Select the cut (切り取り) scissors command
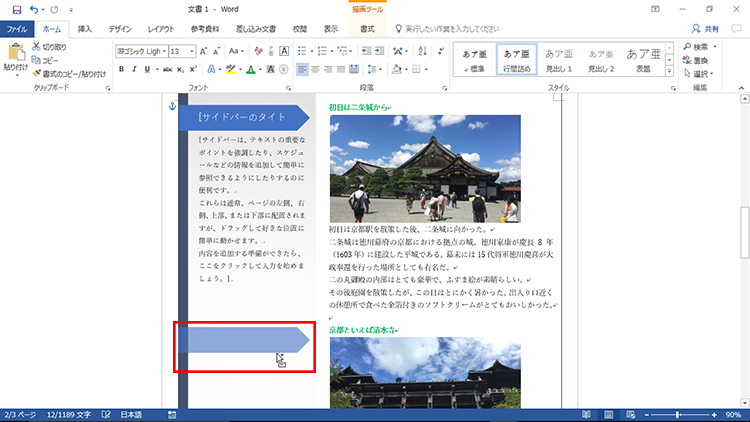 (37, 47)
